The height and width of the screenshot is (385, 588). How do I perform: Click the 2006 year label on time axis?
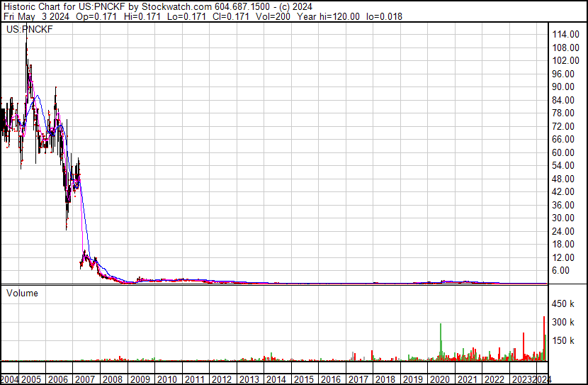coord(58,379)
